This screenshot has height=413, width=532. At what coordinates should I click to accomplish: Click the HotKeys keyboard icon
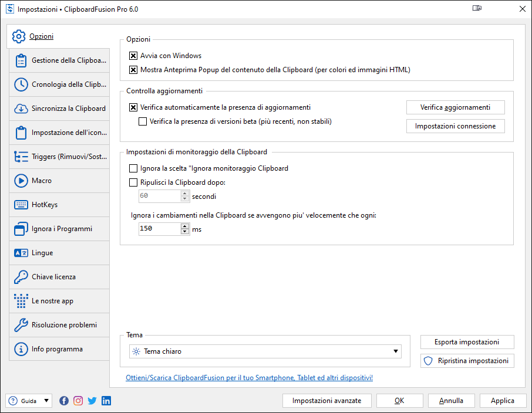point(21,205)
